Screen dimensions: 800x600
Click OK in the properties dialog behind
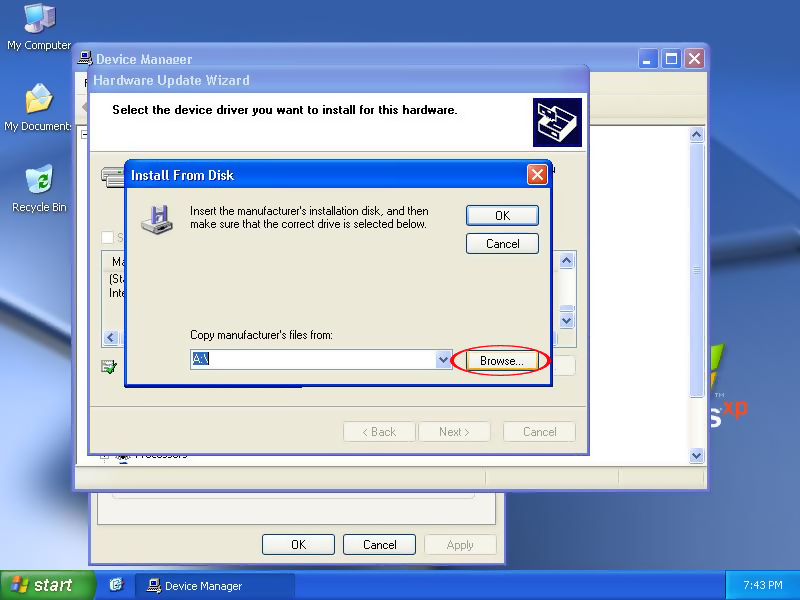(298, 544)
